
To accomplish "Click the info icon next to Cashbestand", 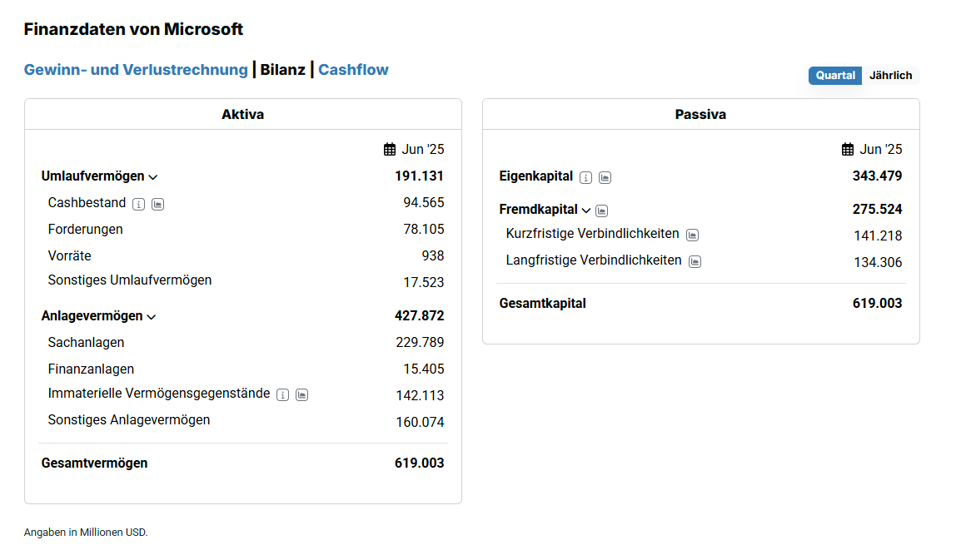I will pyautogui.click(x=138, y=204).
